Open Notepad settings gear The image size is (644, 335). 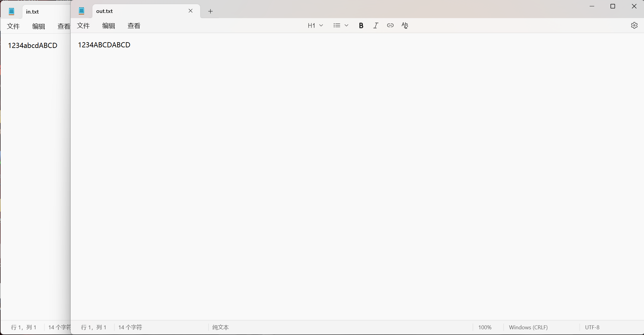634,25
